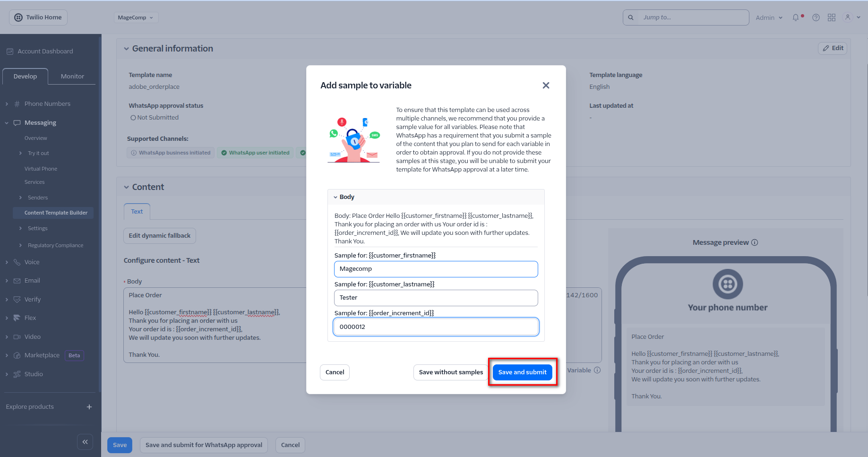Click Save without samples button
The height and width of the screenshot is (457, 868).
(451, 372)
